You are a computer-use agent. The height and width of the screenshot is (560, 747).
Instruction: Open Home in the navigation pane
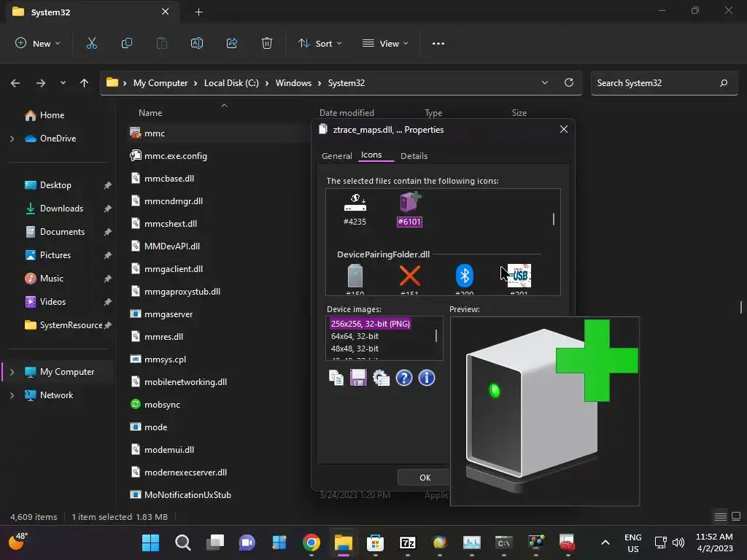click(x=52, y=115)
